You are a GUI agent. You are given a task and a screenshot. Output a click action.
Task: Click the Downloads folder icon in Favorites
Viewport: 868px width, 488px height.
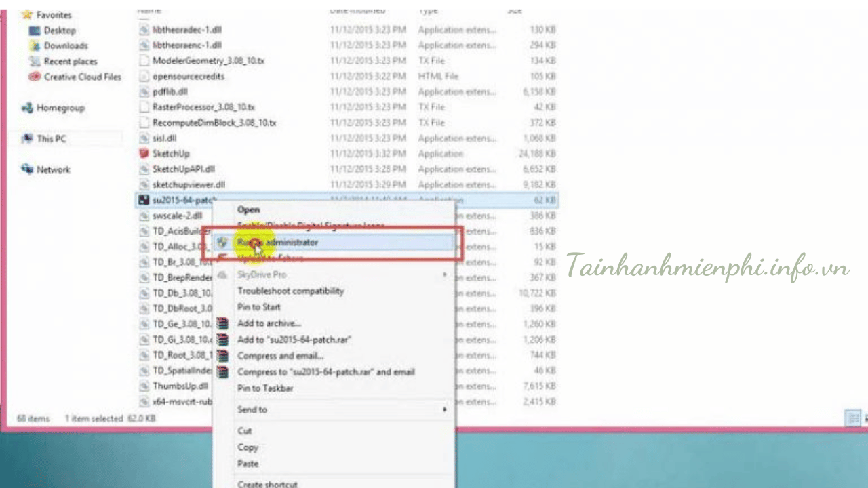[35, 46]
